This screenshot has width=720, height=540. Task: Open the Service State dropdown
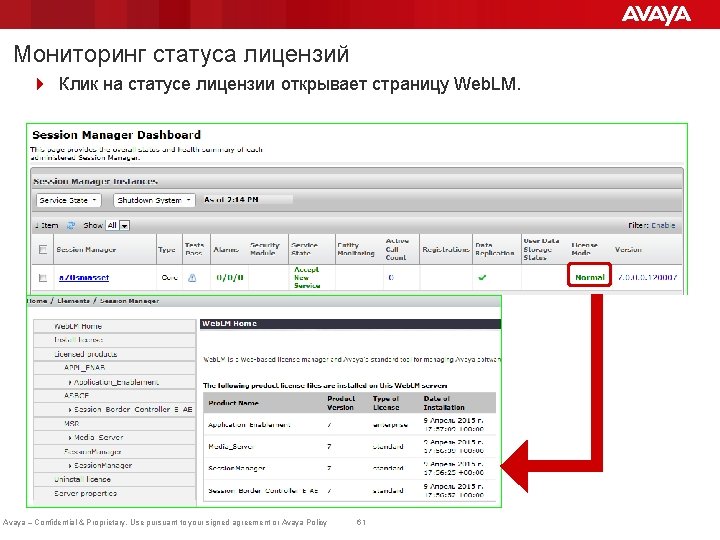tap(68, 200)
